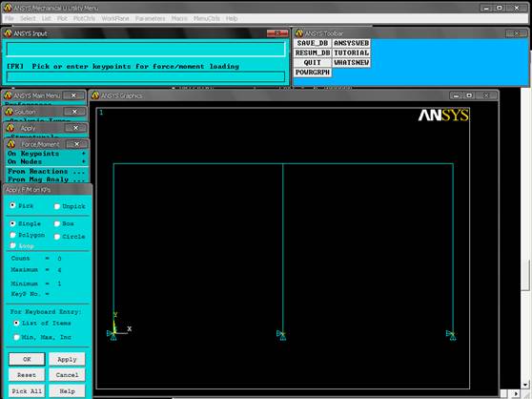532x399 pixels.
Task: Select the Loop picking mode
Action: pyautogui.click(x=12, y=245)
